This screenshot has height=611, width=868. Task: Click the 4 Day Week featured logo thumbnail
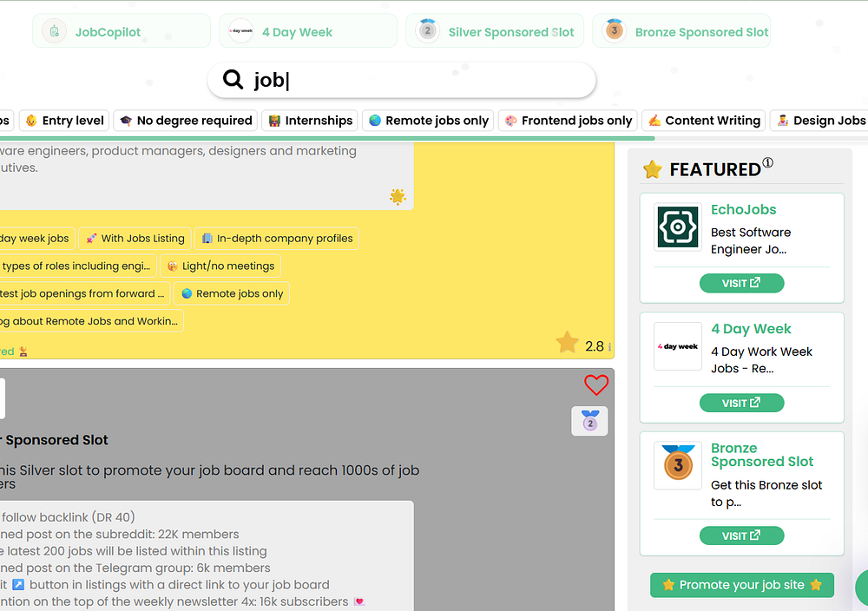(678, 346)
